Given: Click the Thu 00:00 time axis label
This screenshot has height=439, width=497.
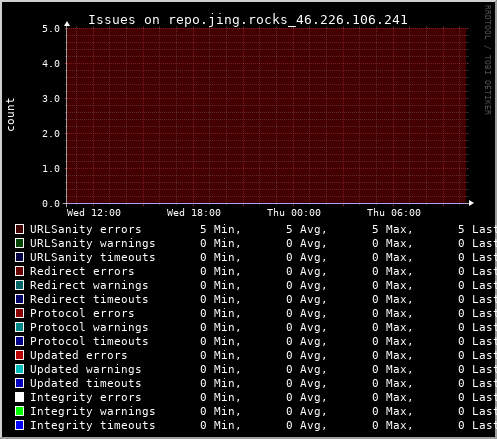Looking at the screenshot, I should click(294, 213).
